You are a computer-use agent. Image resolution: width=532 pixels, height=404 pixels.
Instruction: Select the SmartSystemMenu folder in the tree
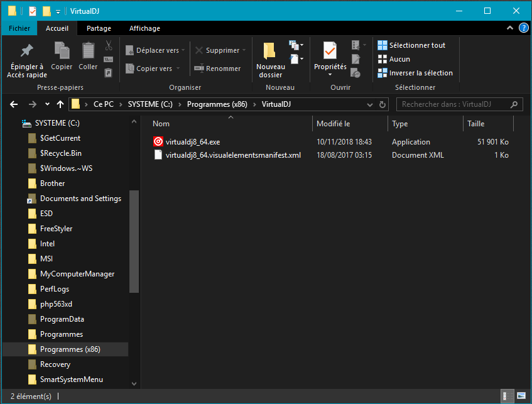coord(71,379)
